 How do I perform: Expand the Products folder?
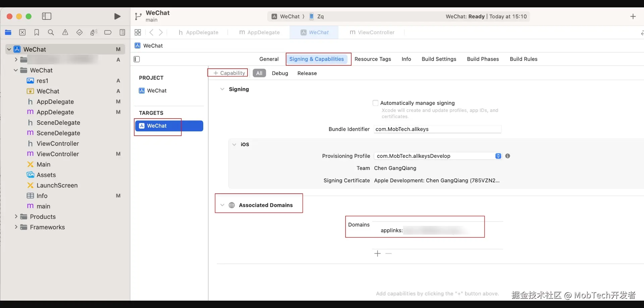[16, 217]
